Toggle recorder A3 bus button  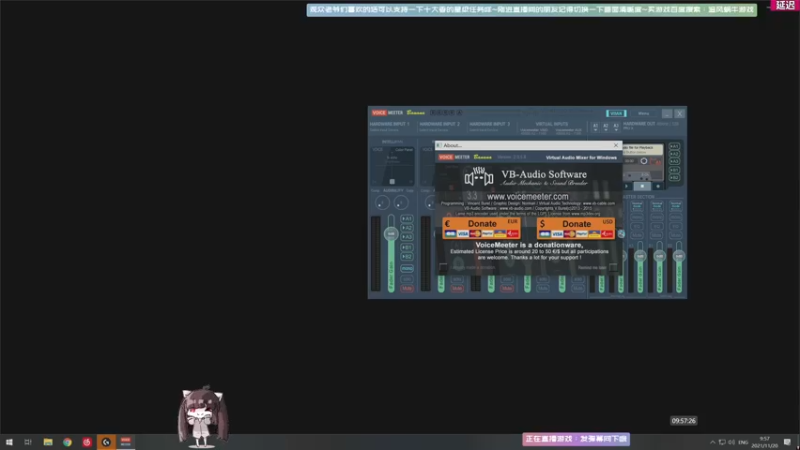point(674,162)
